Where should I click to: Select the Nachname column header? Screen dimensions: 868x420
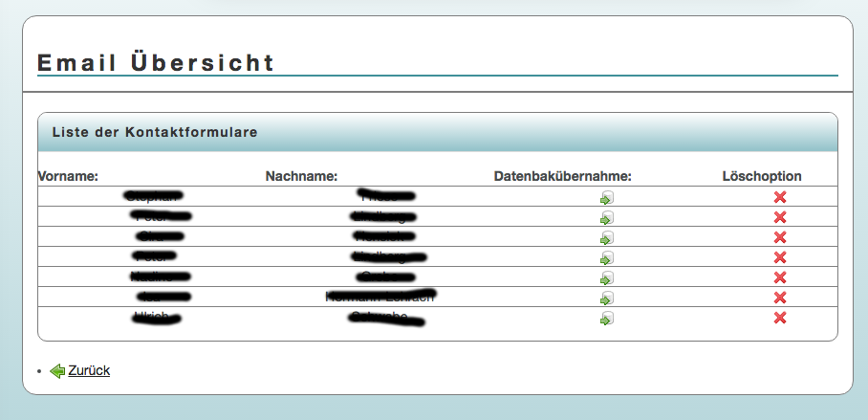pyautogui.click(x=302, y=176)
